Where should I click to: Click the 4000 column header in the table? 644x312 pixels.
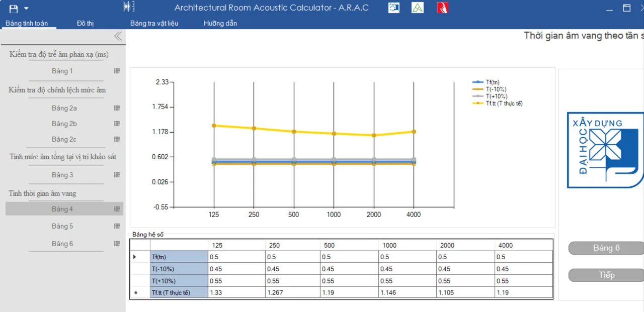pos(523,245)
